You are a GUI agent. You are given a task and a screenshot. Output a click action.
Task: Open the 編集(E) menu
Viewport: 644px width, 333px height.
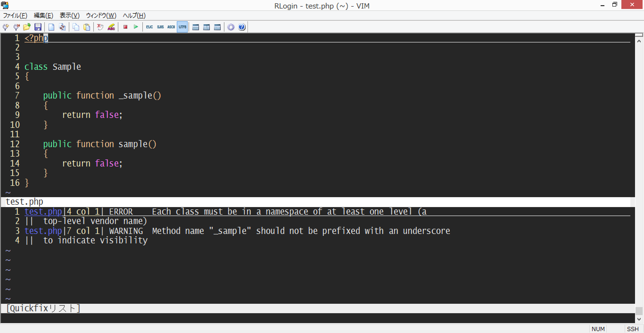click(43, 16)
